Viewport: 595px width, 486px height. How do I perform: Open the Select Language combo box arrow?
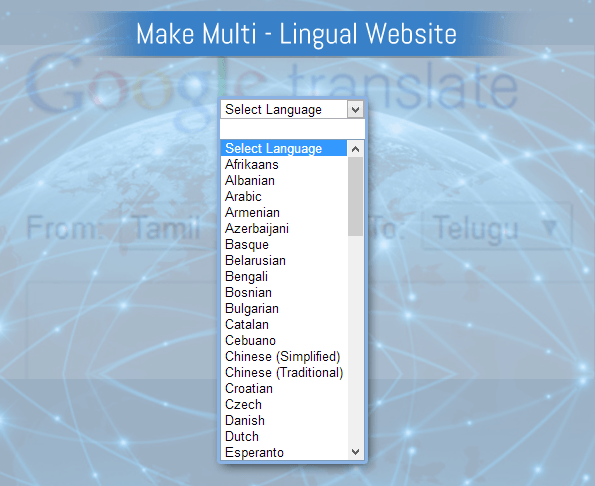click(355, 110)
